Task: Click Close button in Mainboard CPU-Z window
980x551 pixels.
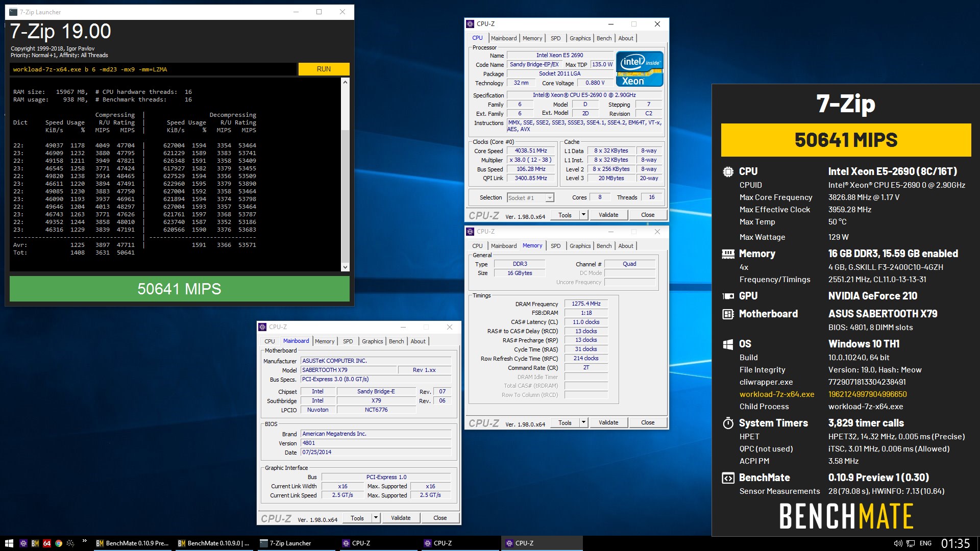Action: (x=440, y=518)
